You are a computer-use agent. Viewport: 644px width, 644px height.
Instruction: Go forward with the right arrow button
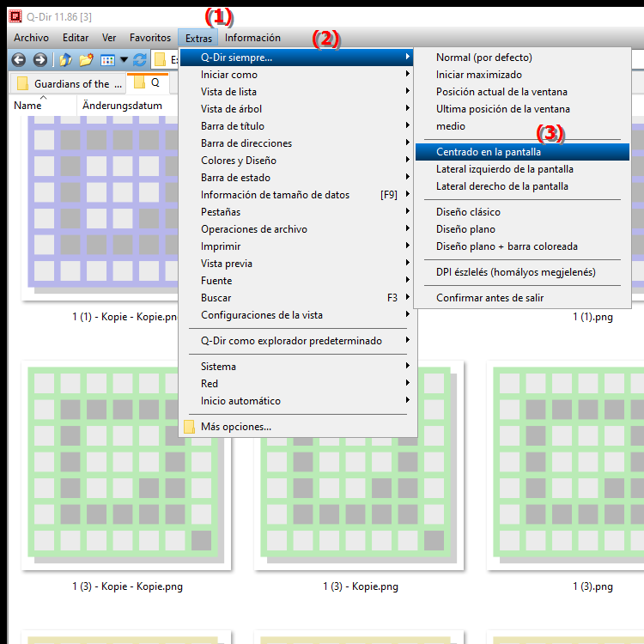(x=39, y=60)
